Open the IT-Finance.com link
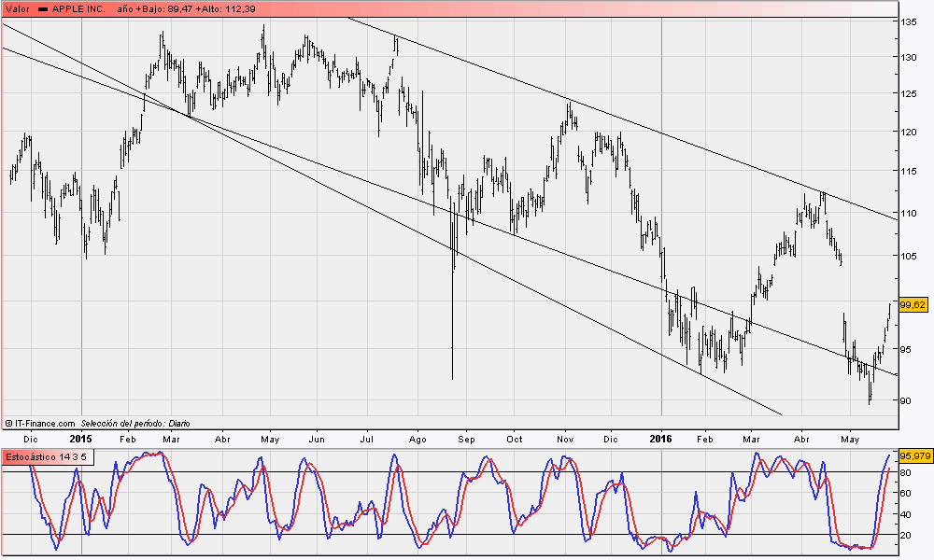 coord(44,423)
